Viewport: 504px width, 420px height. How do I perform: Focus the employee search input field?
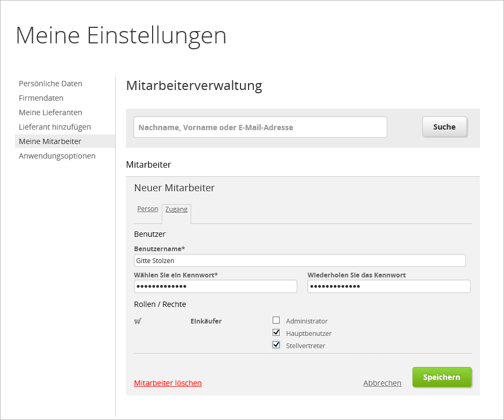tap(260, 127)
